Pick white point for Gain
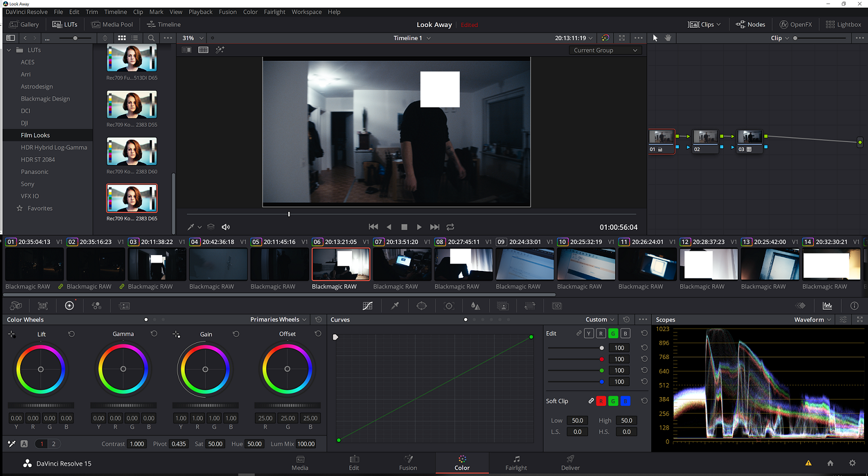 pyautogui.click(x=176, y=334)
